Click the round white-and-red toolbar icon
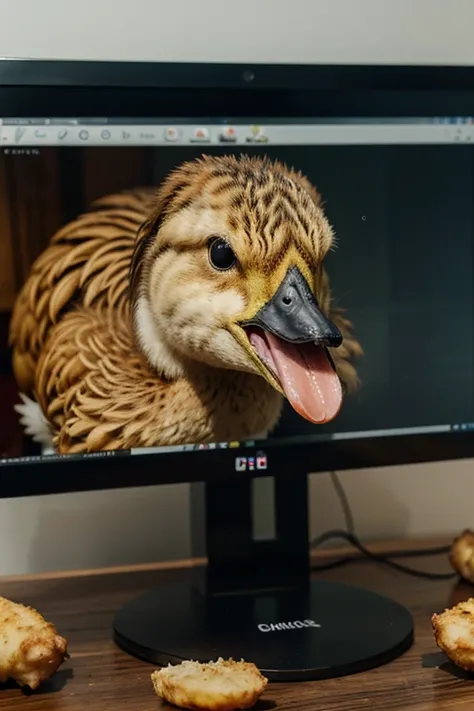This screenshot has height=711, width=474. (x=171, y=134)
